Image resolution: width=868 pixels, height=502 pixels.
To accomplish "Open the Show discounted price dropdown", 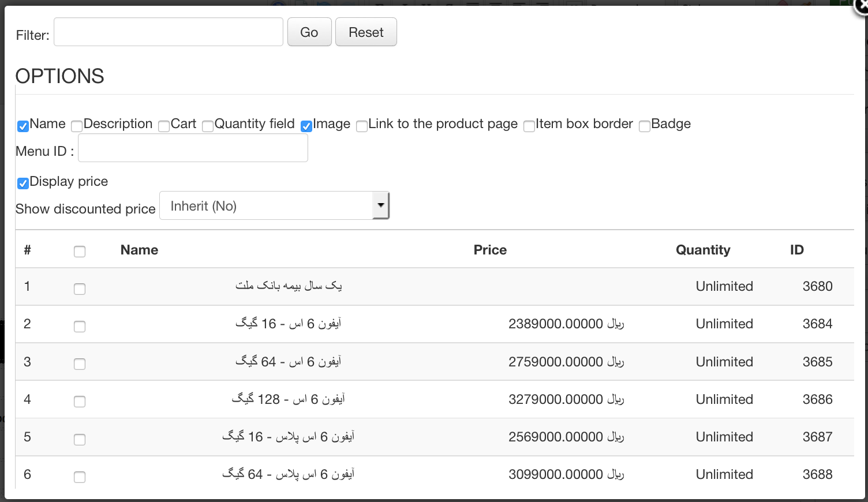I will [x=274, y=206].
